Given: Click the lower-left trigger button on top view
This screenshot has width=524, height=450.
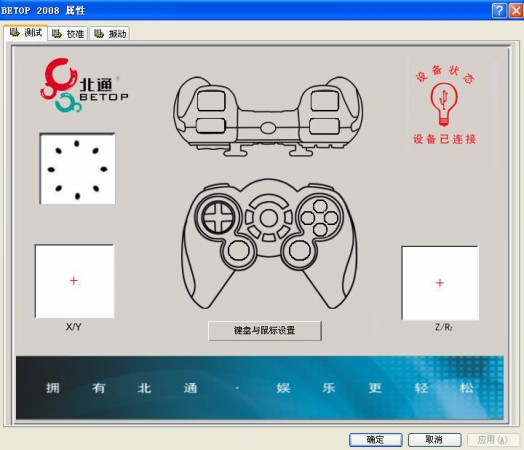Looking at the screenshot, I should (x=210, y=126).
